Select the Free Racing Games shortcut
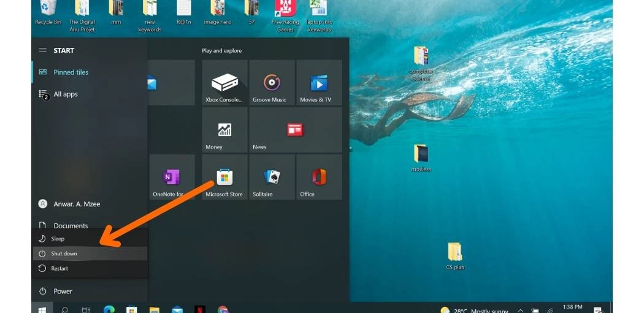The width and height of the screenshot is (644, 313). tap(285, 17)
